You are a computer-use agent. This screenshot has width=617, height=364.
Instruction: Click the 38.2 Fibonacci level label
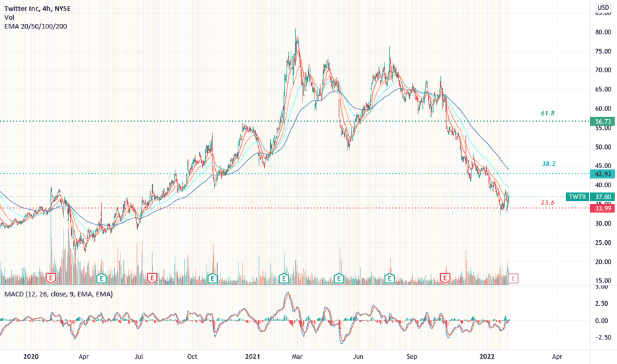(x=549, y=163)
